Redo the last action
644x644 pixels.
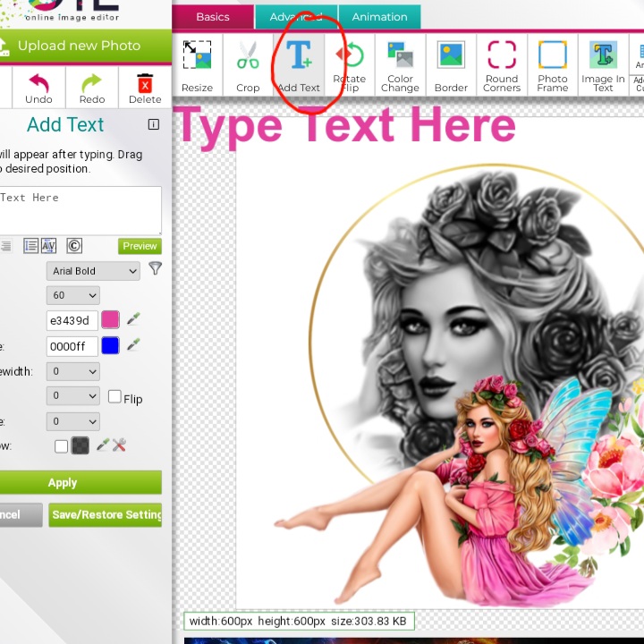[x=92, y=89]
